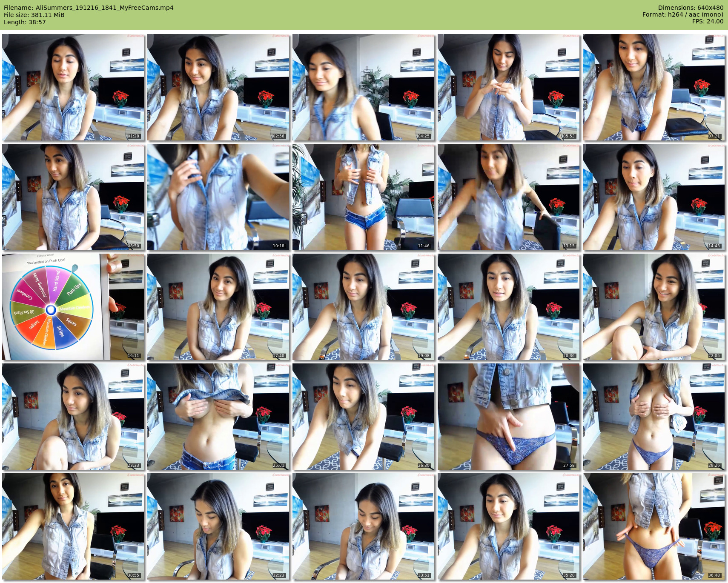Viewport: 728px width, 583px height.
Task: Click the thumbnail marked 04:25
Action: [364, 87]
